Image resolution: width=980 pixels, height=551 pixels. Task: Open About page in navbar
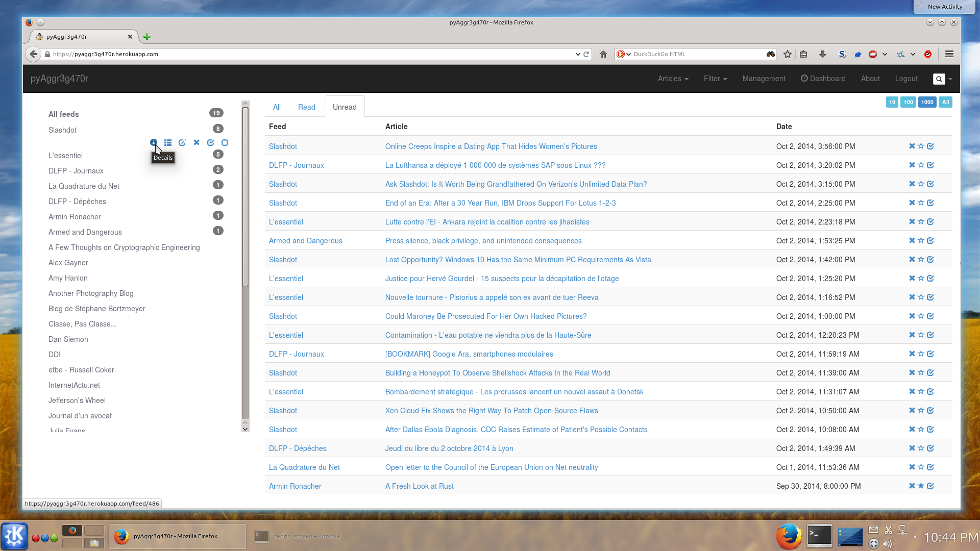870,79
